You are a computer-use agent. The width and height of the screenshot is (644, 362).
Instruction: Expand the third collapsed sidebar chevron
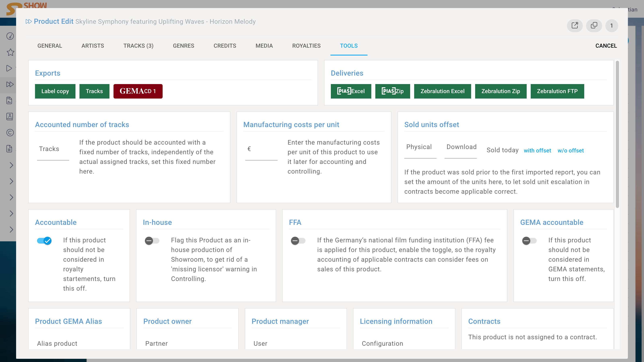(x=11, y=197)
